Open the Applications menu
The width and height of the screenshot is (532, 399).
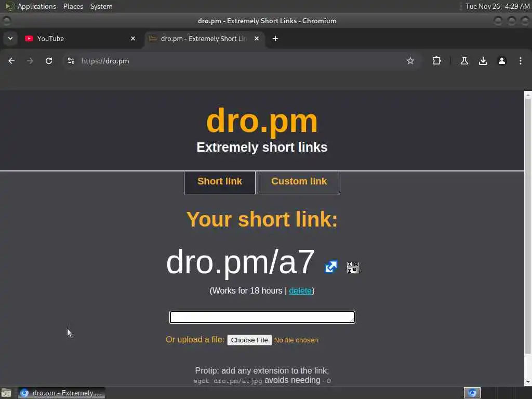click(37, 6)
